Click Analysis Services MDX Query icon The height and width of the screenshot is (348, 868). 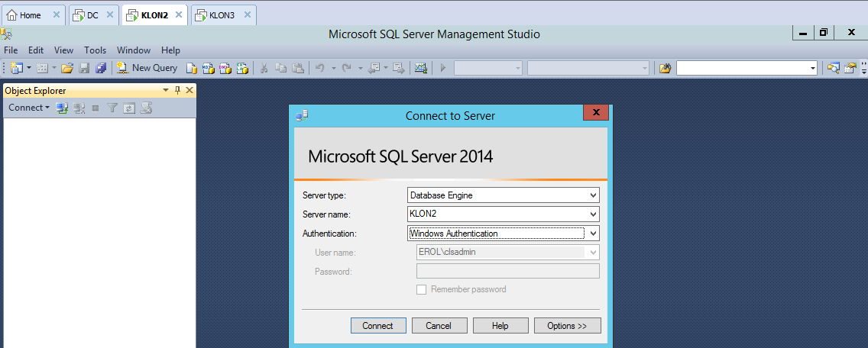coord(209,68)
